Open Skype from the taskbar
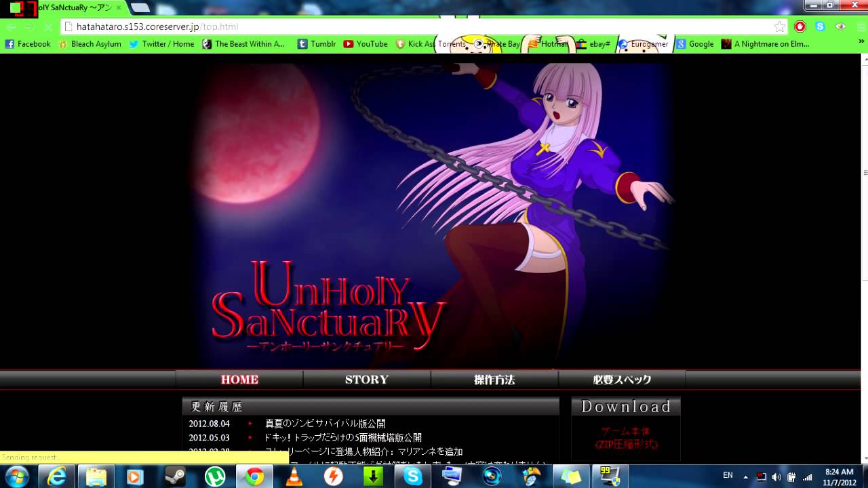The image size is (868, 488). [x=412, y=476]
